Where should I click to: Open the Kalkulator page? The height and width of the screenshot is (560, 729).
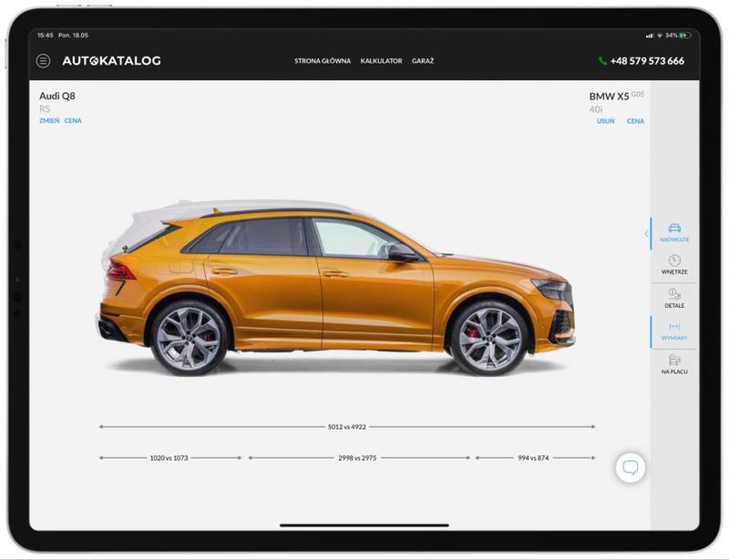point(381,61)
